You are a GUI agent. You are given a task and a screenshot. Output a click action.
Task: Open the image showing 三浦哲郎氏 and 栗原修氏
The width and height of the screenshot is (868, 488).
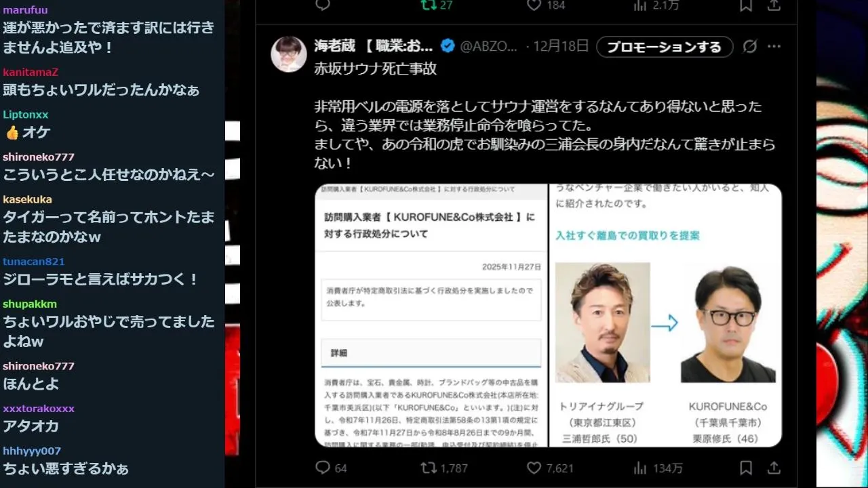pos(665,315)
